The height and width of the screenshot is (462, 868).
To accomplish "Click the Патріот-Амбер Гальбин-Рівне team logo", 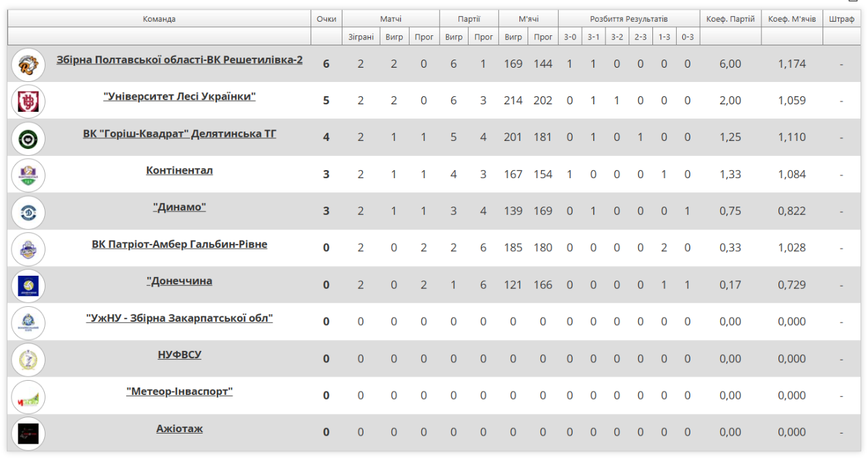I will (28, 249).
